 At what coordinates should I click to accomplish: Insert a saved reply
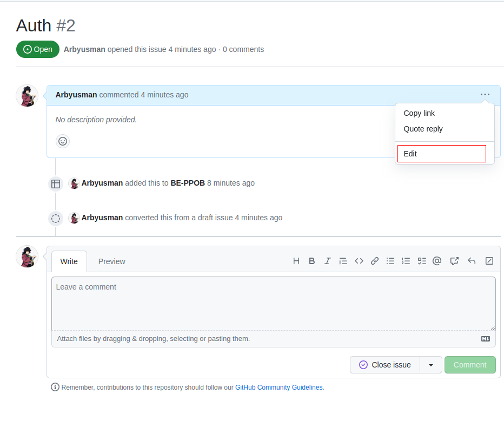pyautogui.click(x=472, y=261)
